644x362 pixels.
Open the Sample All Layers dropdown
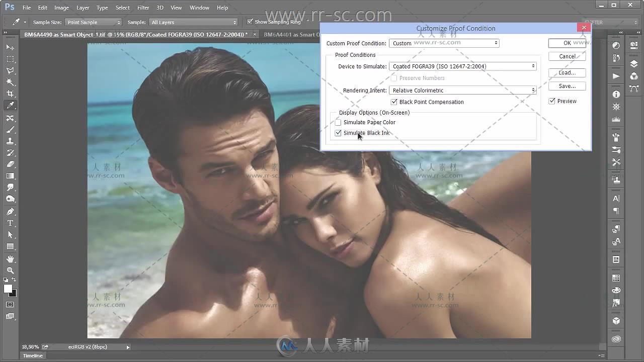pyautogui.click(x=193, y=22)
